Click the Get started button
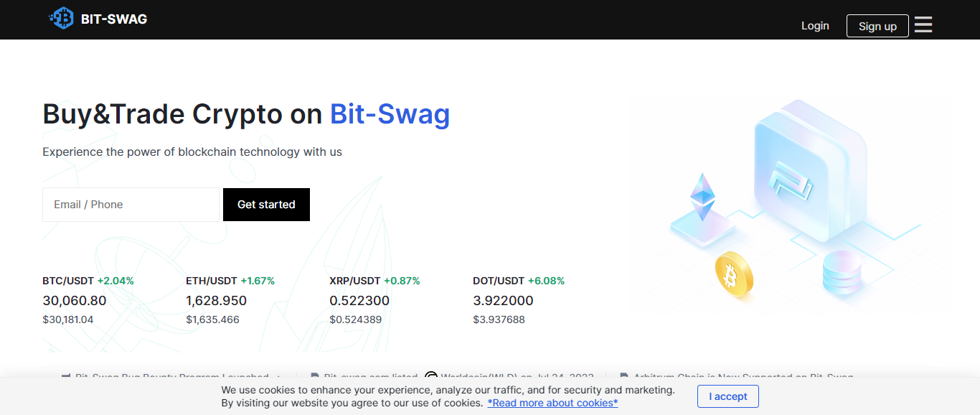 coord(266,205)
